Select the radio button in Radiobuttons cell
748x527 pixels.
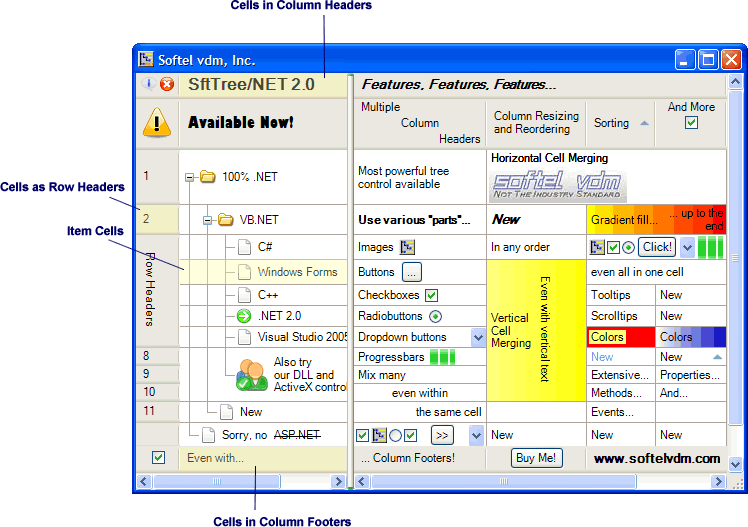435,316
